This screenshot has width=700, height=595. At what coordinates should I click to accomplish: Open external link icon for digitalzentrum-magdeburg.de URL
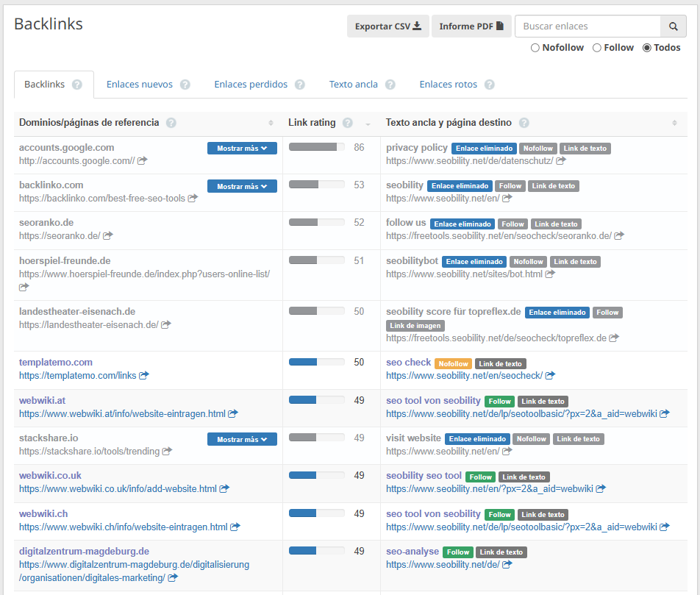[173, 577]
